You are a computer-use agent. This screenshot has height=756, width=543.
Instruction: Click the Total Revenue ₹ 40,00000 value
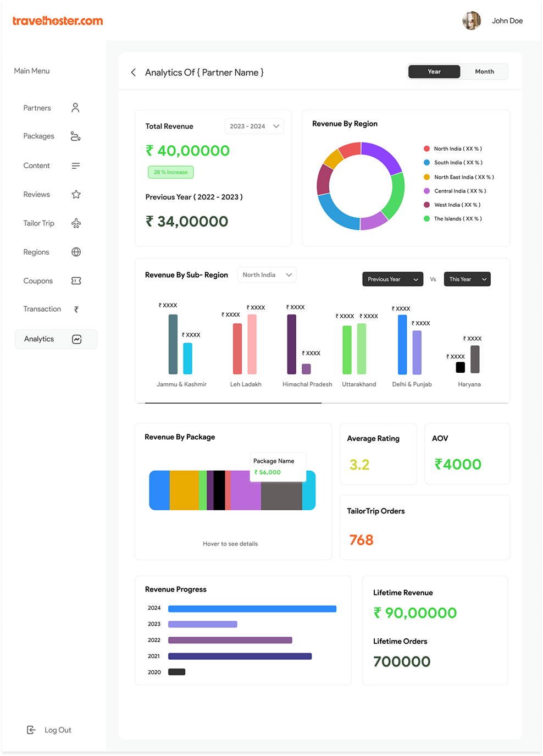187,151
